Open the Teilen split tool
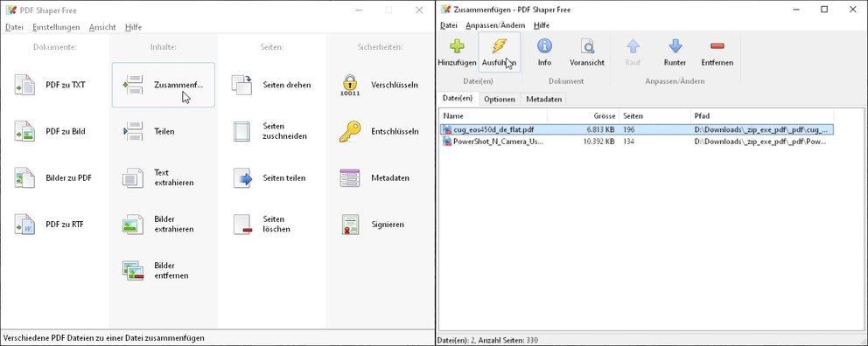The width and height of the screenshot is (868, 346). tap(164, 132)
